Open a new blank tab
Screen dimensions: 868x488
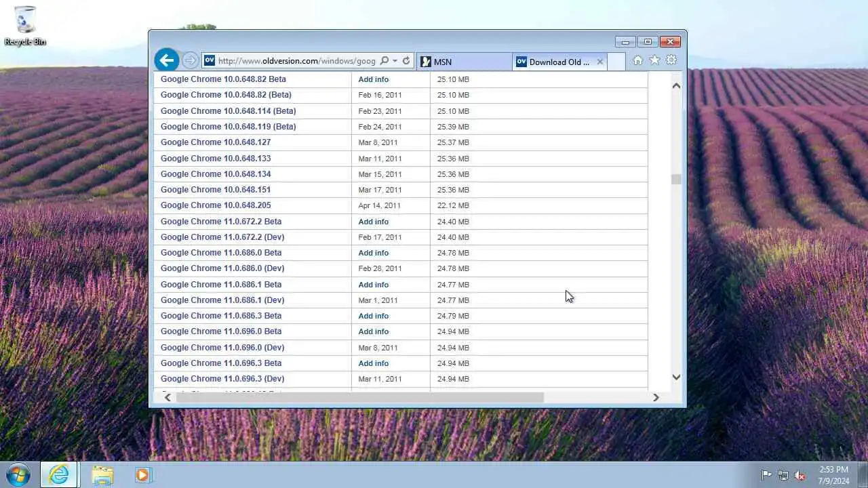click(x=616, y=62)
